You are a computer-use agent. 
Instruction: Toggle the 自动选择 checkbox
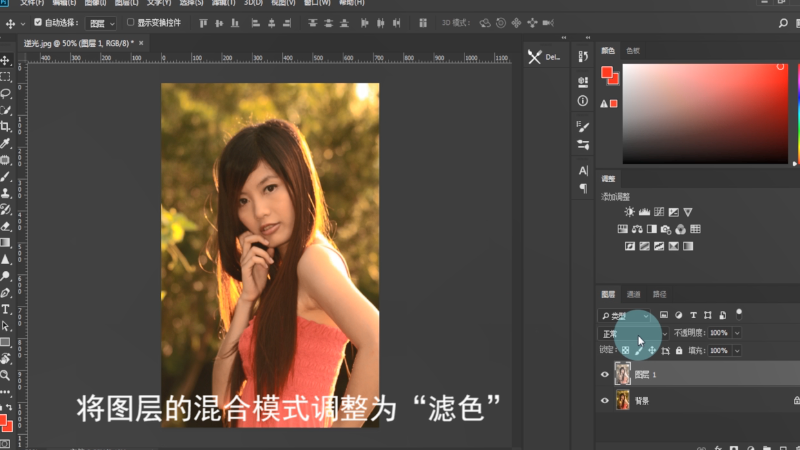coord(38,22)
